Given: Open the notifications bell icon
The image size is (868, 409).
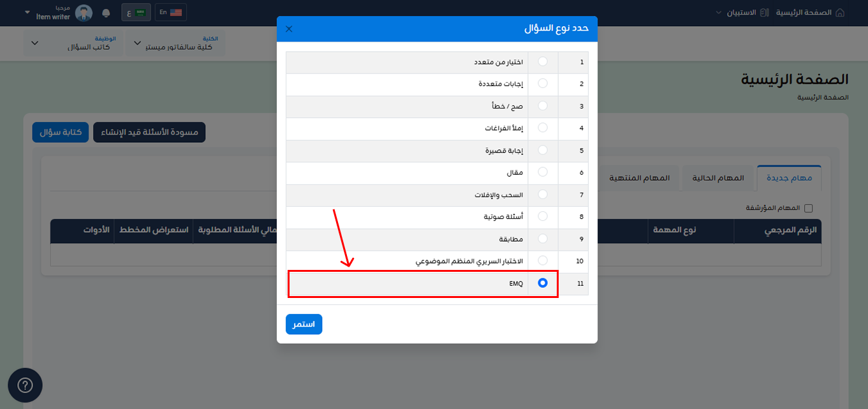Looking at the screenshot, I should [106, 13].
